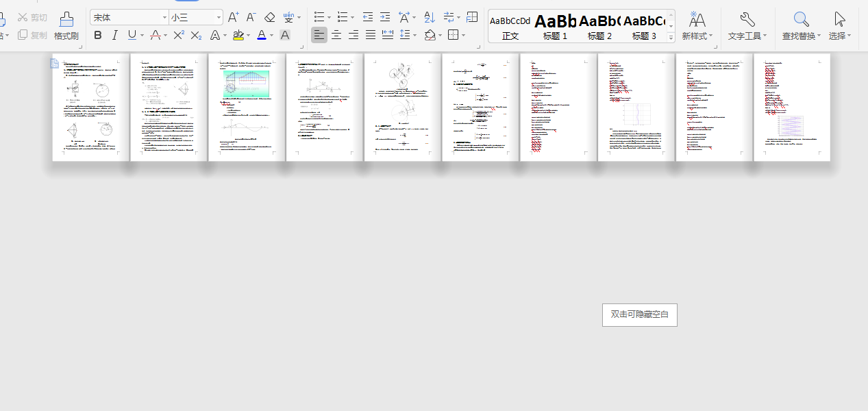Decrease font size with the A- icon

(251, 17)
